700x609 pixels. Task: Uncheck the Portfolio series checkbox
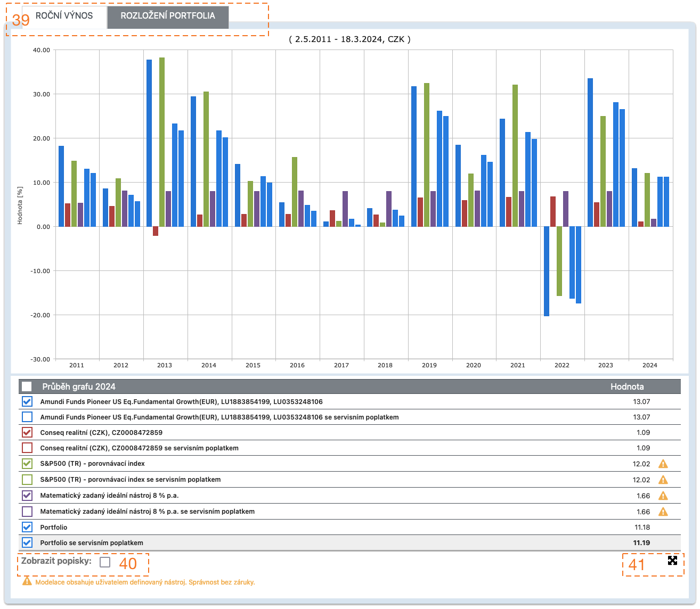pos(27,528)
